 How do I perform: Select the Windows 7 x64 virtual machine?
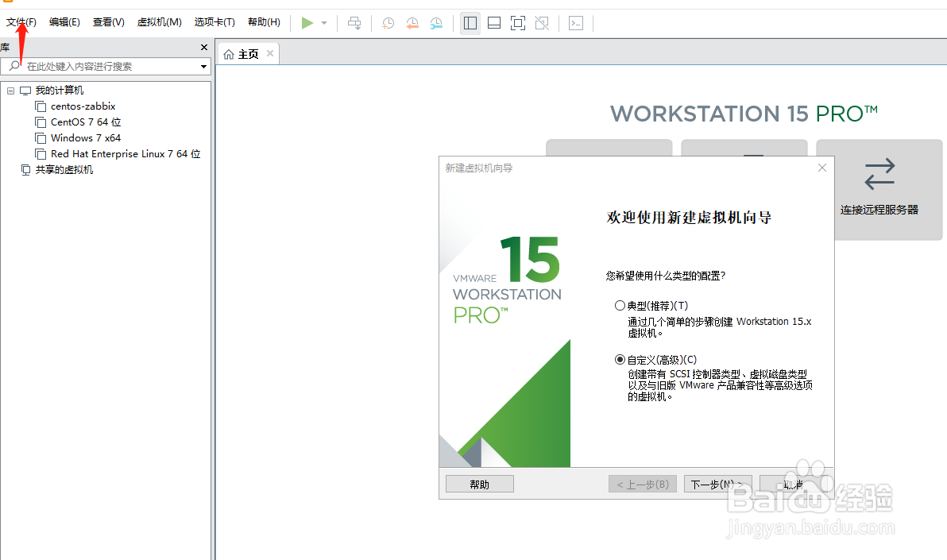[x=86, y=137]
